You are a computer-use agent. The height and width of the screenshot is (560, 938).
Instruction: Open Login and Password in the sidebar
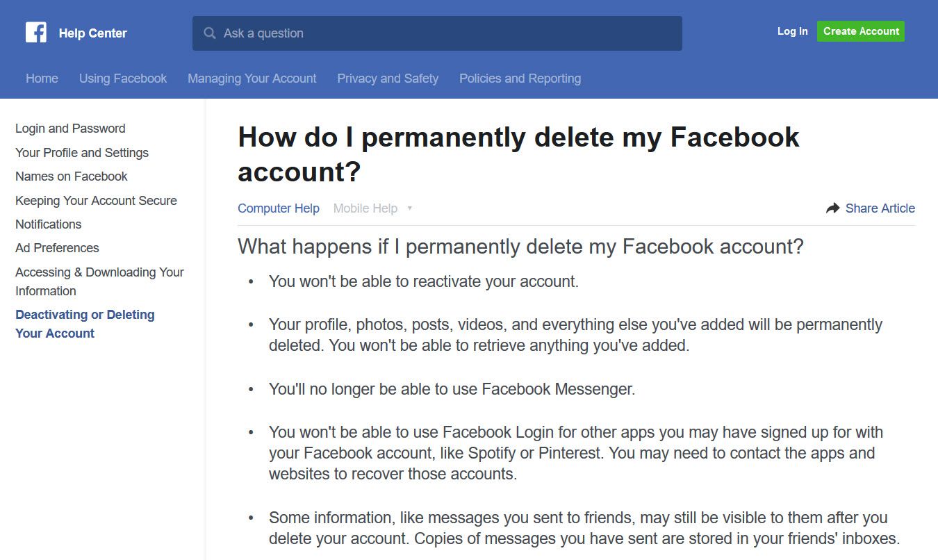70,128
